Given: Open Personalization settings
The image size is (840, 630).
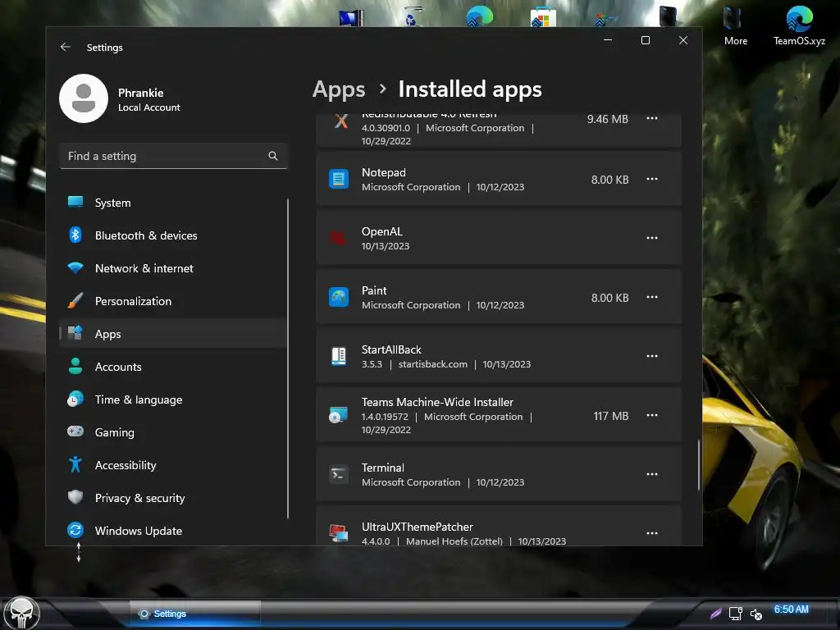Looking at the screenshot, I should pos(172,301).
